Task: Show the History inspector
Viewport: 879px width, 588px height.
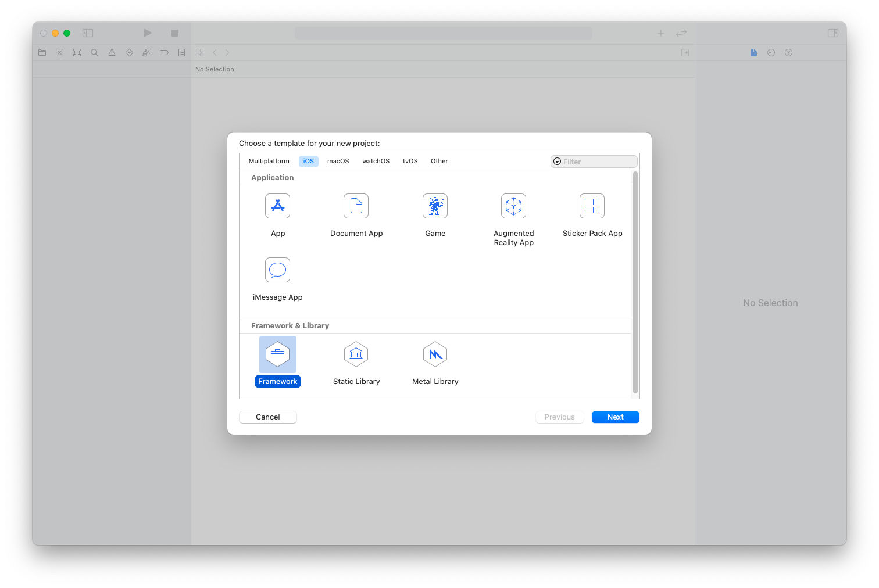Action: [x=771, y=52]
